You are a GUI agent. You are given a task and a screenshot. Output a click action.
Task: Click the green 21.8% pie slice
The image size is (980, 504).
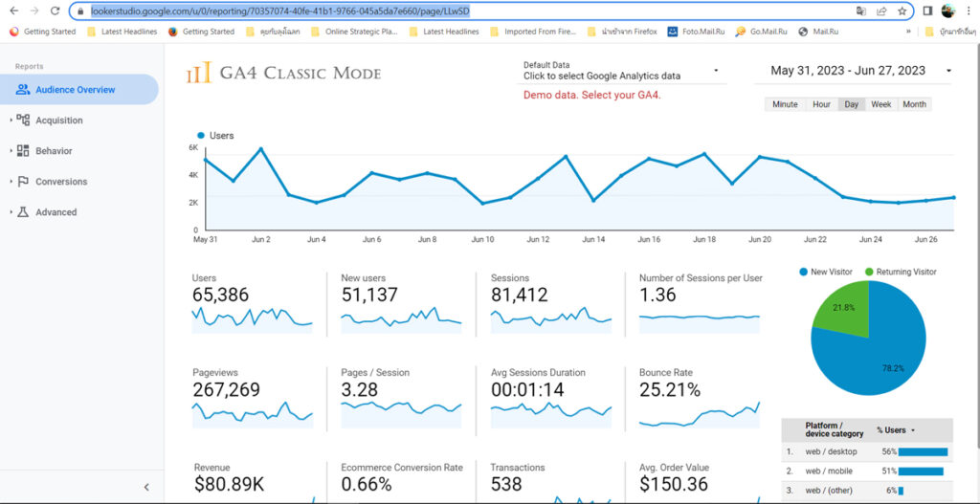pyautogui.click(x=845, y=311)
